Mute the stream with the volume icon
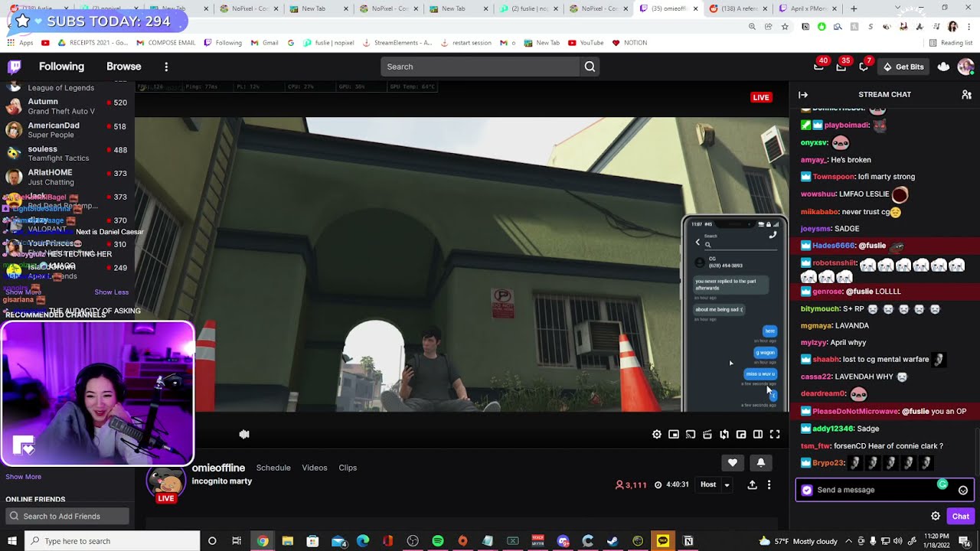 (244, 435)
